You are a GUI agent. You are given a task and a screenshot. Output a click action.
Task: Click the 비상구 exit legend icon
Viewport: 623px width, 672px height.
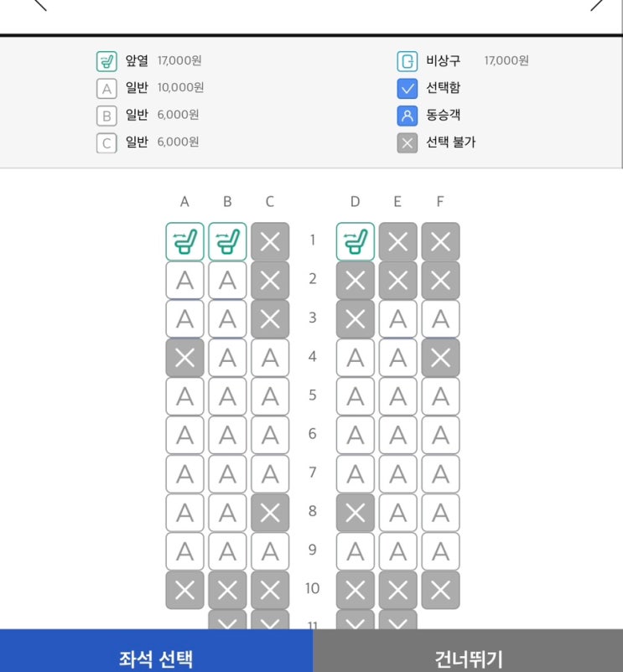tap(407, 61)
